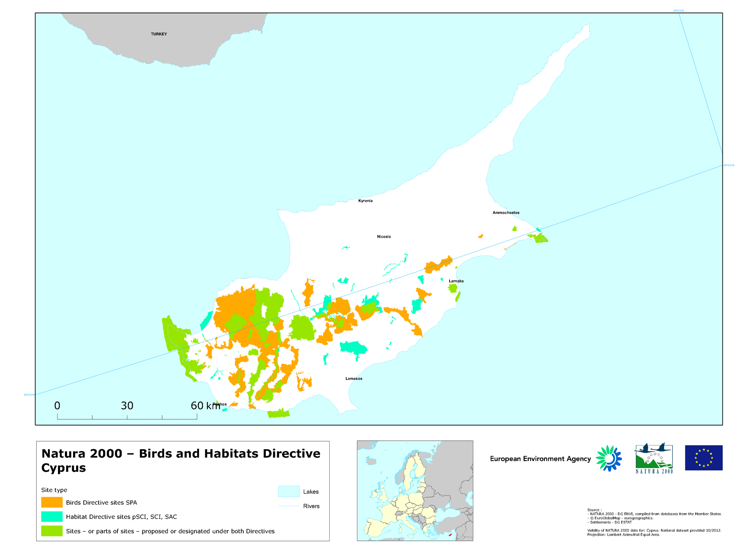
Task: Click the European Environment Agency text
Action: click(540, 459)
